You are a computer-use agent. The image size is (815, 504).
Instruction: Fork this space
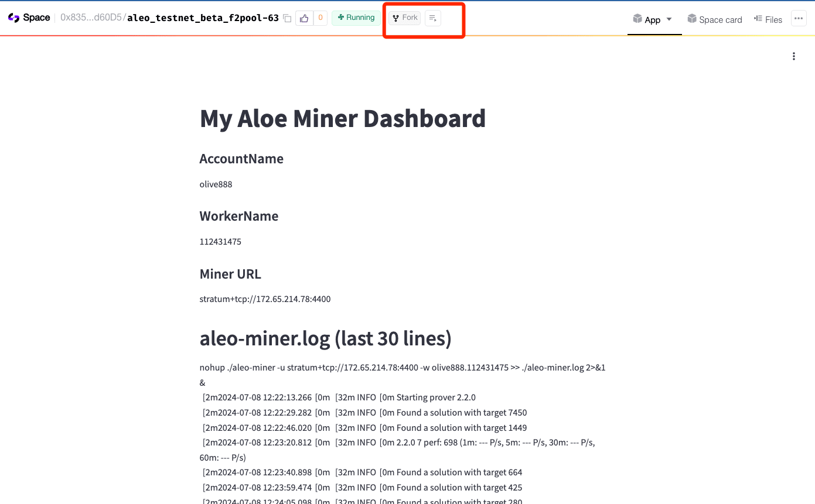405,18
